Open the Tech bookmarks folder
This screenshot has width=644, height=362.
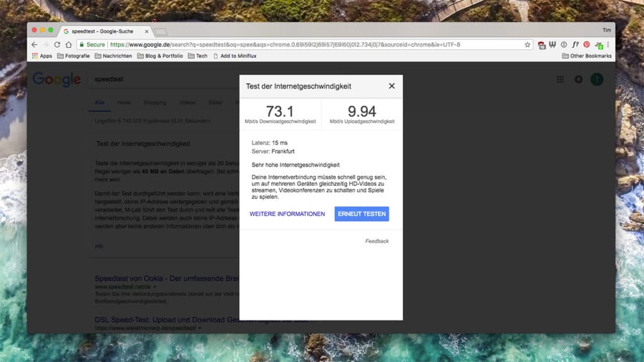pyautogui.click(x=197, y=56)
